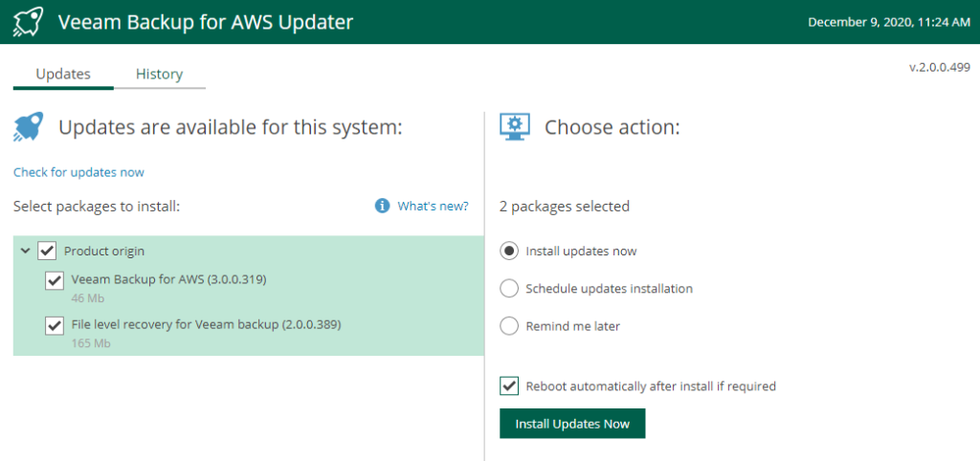The width and height of the screenshot is (980, 461).
Task: Collapse the Product origin tree chevron
Action: click(26, 252)
